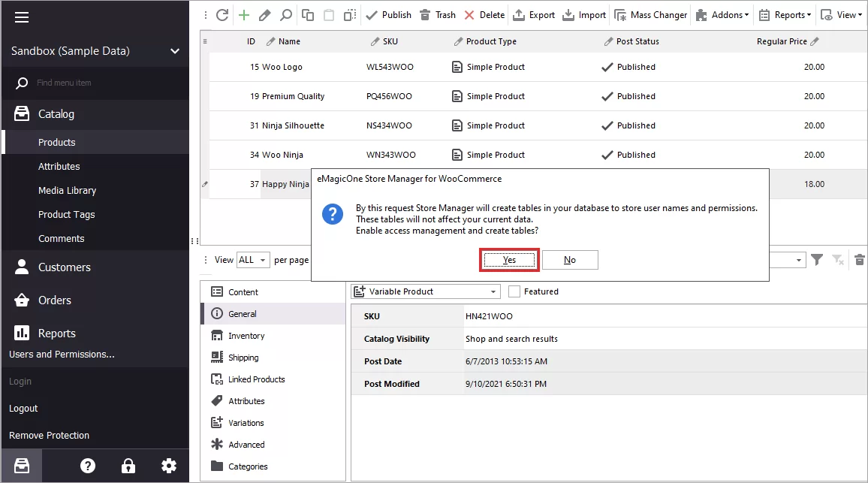868x483 pixels.
Task: Click the Publish button in the toolbar
Action: [x=388, y=14]
